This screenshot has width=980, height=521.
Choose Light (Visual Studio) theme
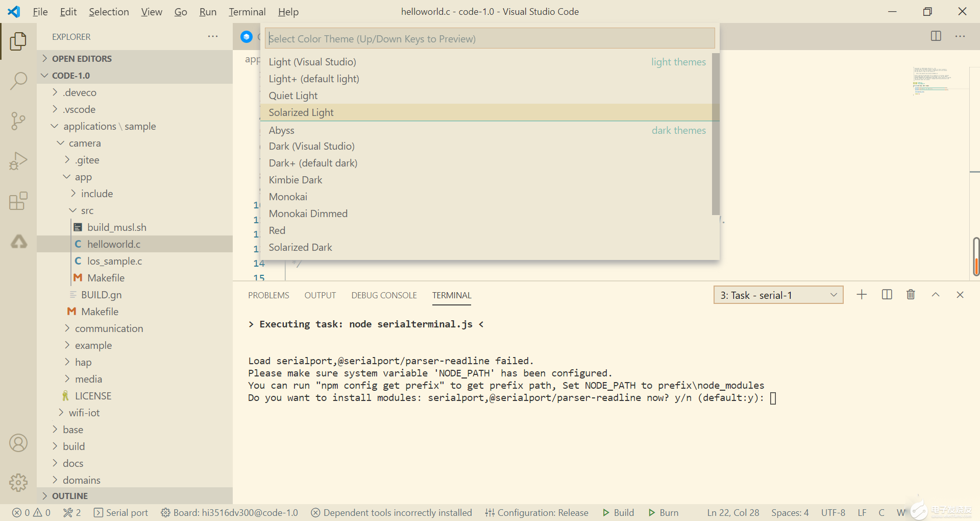click(486, 61)
